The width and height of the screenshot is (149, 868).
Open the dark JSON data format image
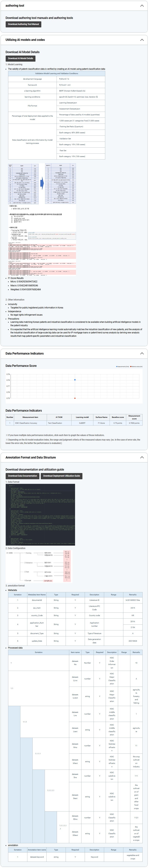tap(41, 515)
